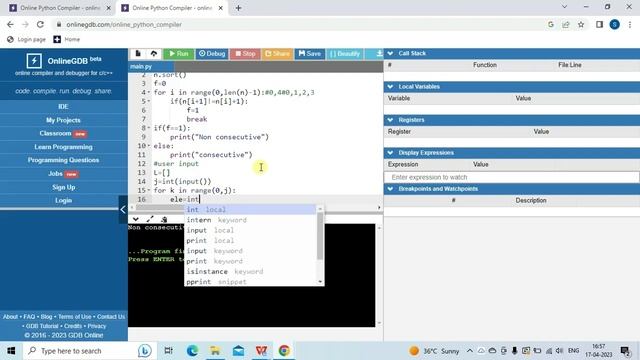Screen dimensions: 640x360
Task: Click Sign Up in the sidebar
Action: (63, 187)
